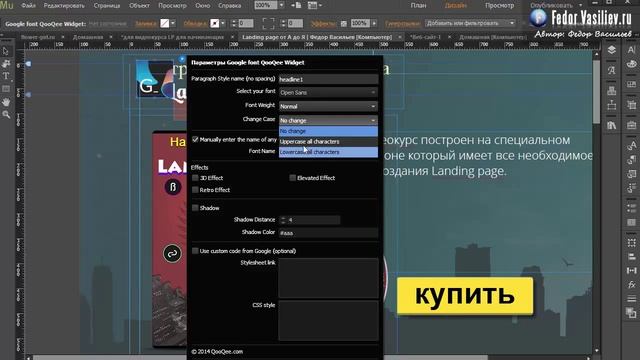Open the Font Weight dropdown

click(328, 106)
